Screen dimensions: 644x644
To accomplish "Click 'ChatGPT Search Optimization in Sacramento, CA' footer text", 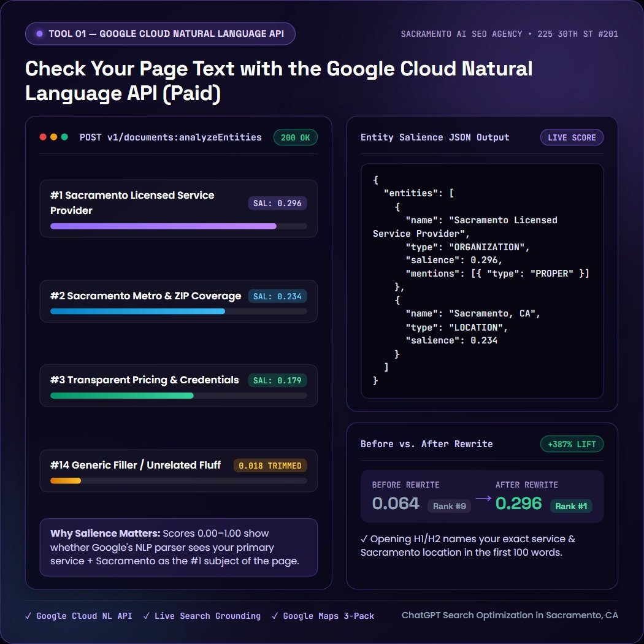I will tap(510, 615).
